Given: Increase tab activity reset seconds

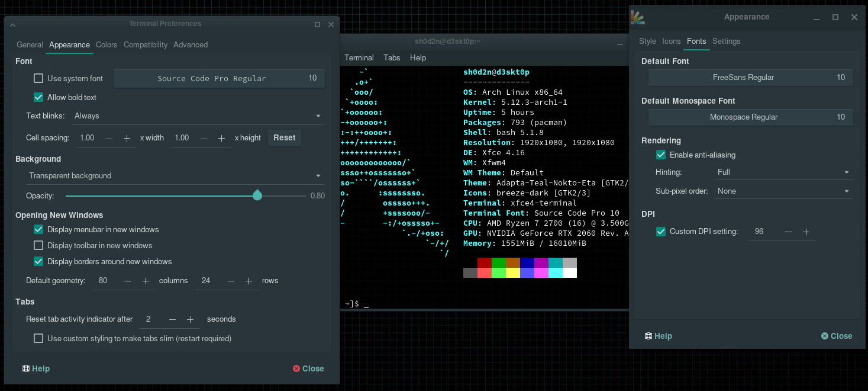Looking at the screenshot, I should 190,319.
